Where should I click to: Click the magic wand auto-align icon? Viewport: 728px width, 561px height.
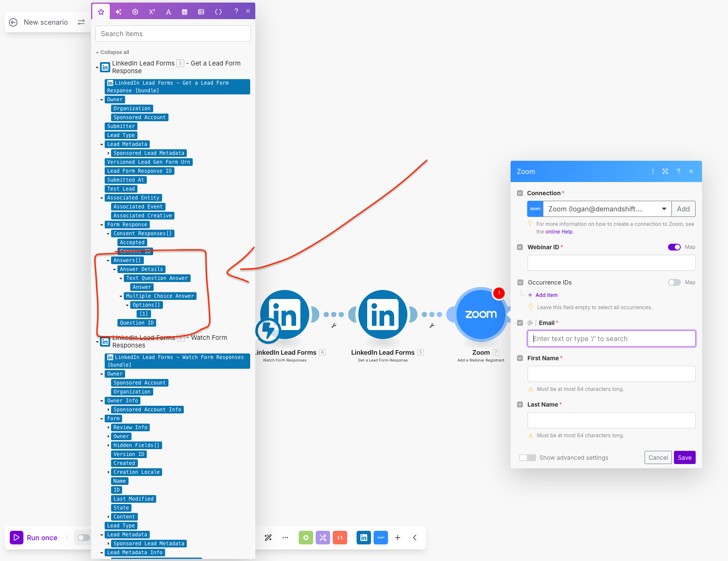(268, 538)
